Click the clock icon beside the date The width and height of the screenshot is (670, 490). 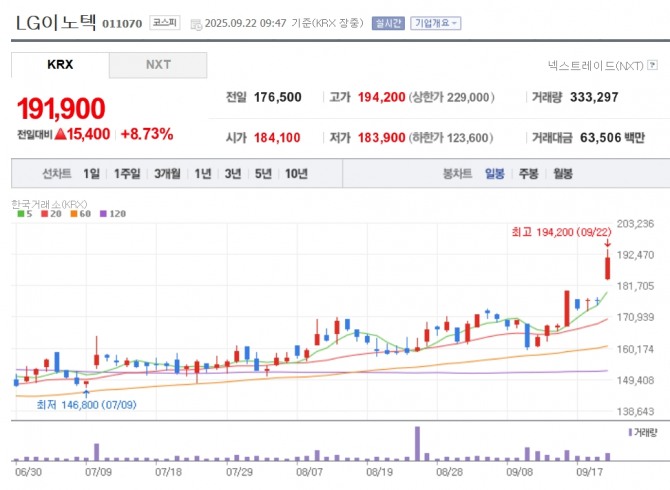(x=196, y=24)
